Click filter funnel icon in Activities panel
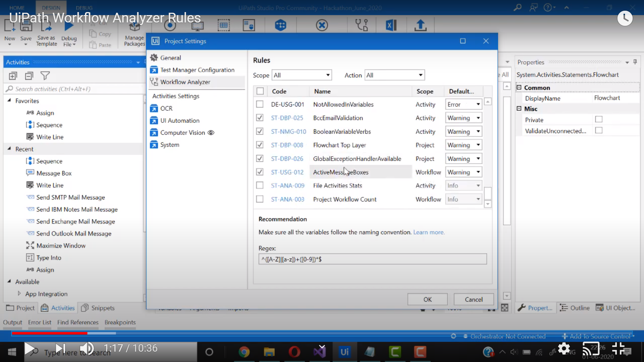Image resolution: width=644 pixels, height=362 pixels. coord(45,76)
